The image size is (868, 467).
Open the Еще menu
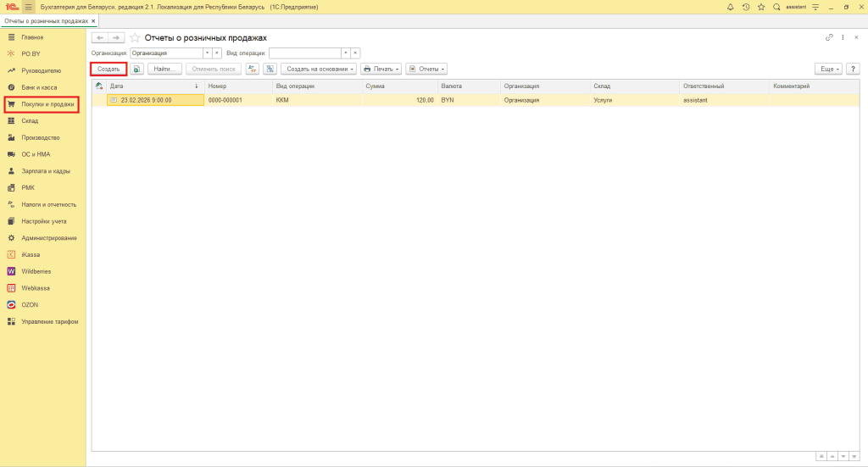[x=827, y=69]
